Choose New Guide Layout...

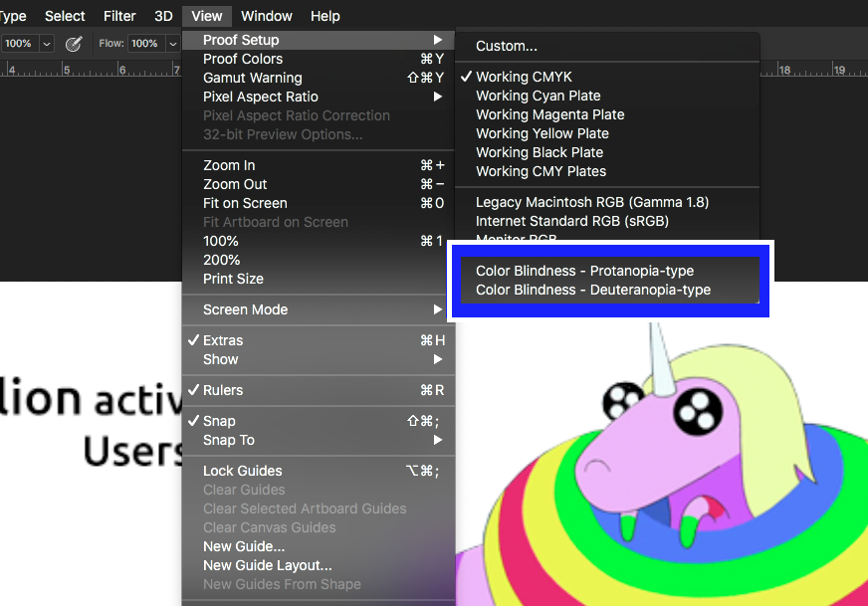[319, 565]
